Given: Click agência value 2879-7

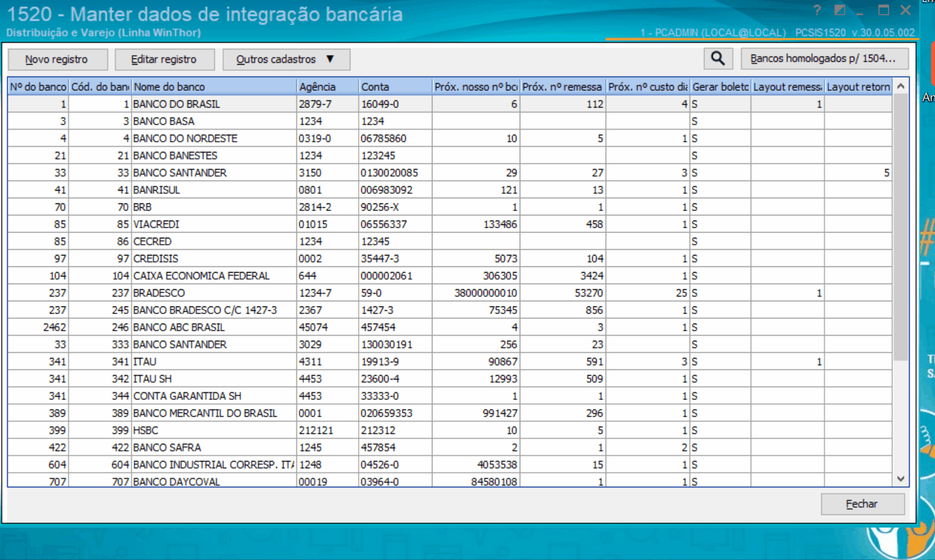Looking at the screenshot, I should pos(315,104).
